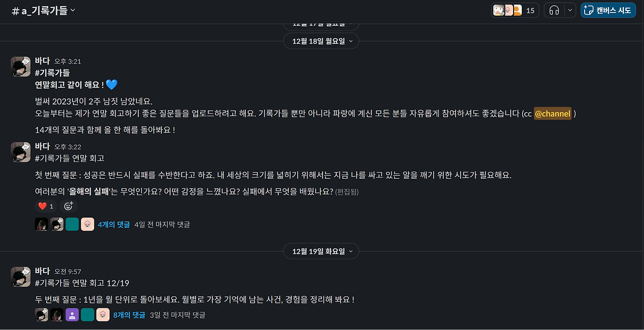Screen dimensions: 644x330
Task: Open the @channel mention
Action: [x=553, y=114]
